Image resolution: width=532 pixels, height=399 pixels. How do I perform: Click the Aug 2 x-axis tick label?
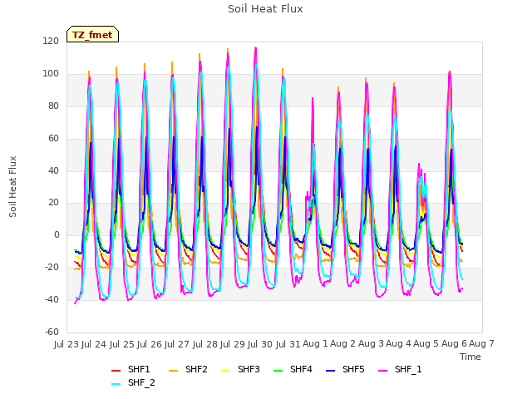click(x=342, y=343)
